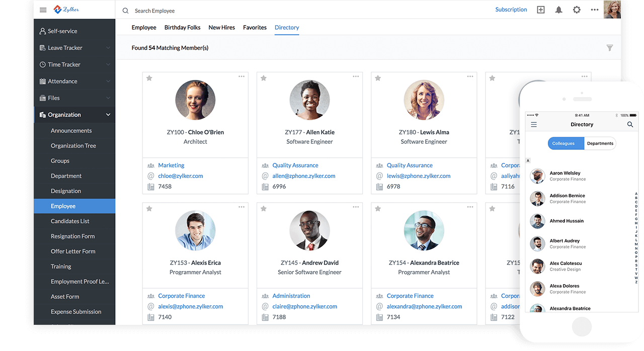Favorite Allen Katie using the star icon
The height and width of the screenshot is (351, 644).
pos(264,78)
